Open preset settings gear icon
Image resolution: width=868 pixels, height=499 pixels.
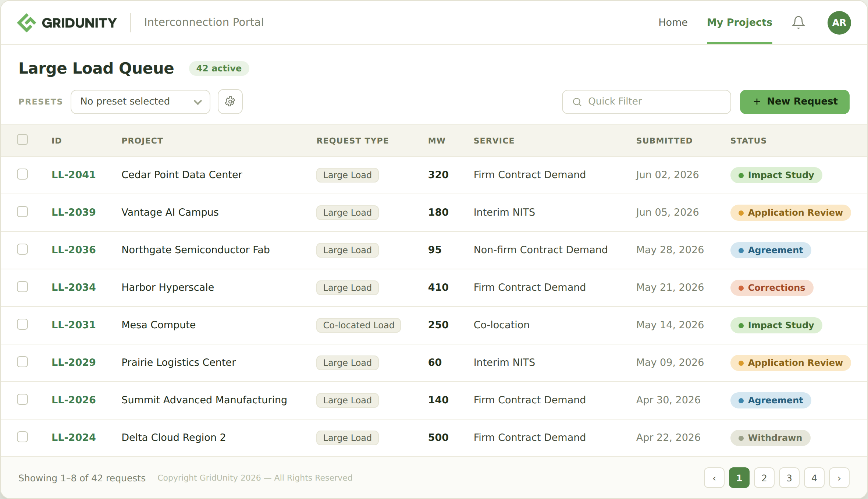230,102
